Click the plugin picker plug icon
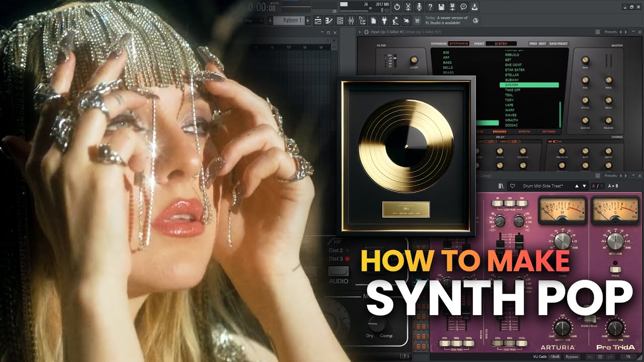This screenshot has width=644, height=362. (x=384, y=21)
